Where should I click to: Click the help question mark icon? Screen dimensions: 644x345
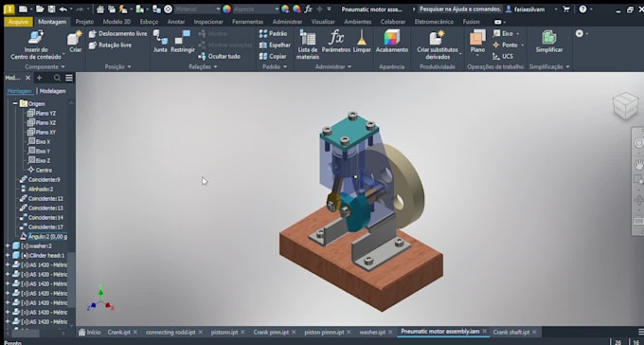(582, 9)
